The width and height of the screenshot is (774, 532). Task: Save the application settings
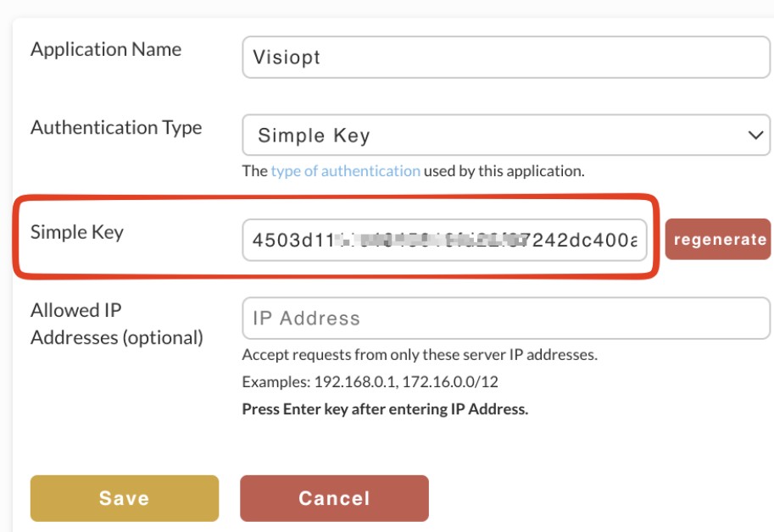pyautogui.click(x=125, y=498)
